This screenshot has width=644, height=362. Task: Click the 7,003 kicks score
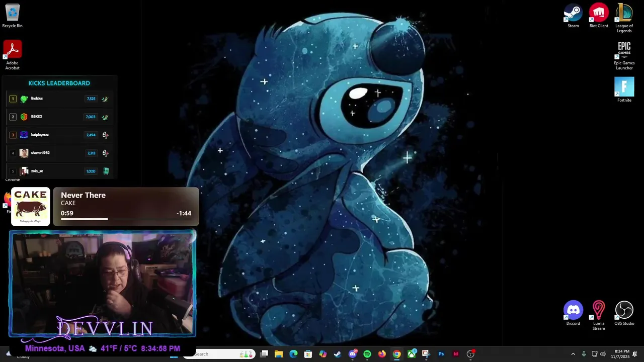(x=91, y=117)
